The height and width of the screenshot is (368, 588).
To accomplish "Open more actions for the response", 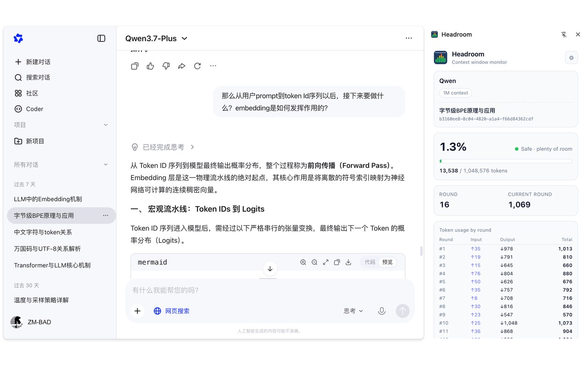I will (x=213, y=66).
